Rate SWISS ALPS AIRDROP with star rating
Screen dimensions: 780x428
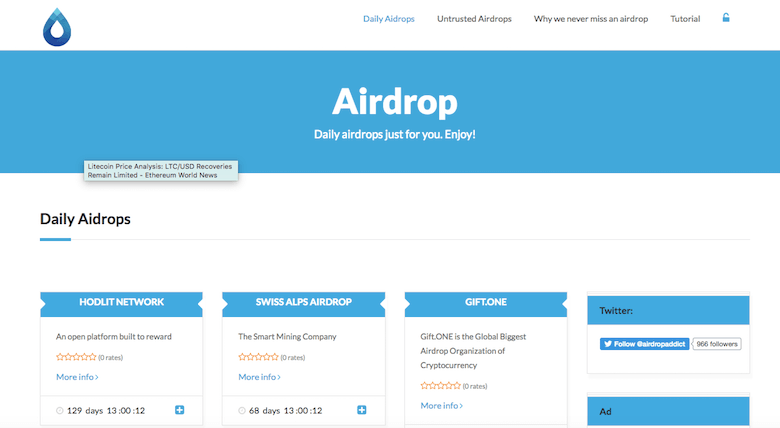(258, 357)
